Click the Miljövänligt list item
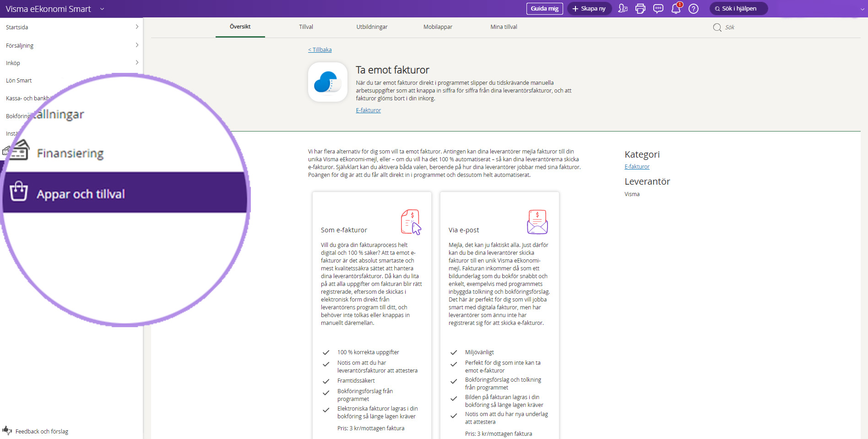868x439 pixels. point(479,352)
